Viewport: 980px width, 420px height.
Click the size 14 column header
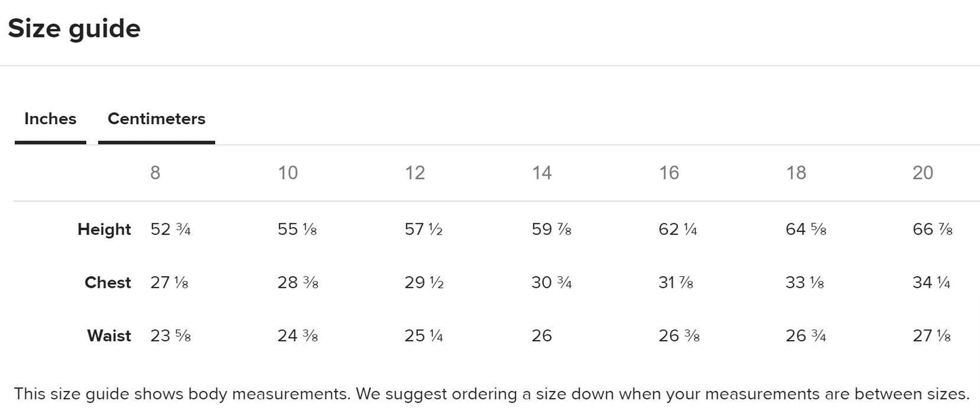[541, 173]
